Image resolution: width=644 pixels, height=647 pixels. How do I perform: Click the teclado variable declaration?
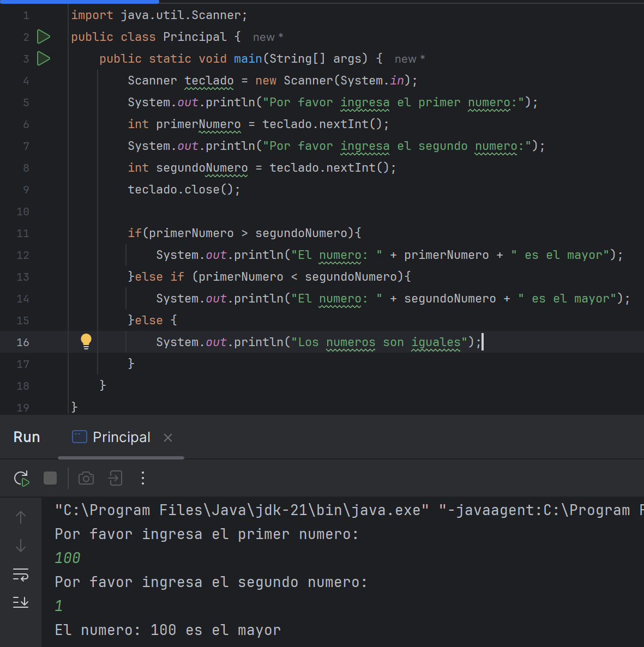pos(209,81)
